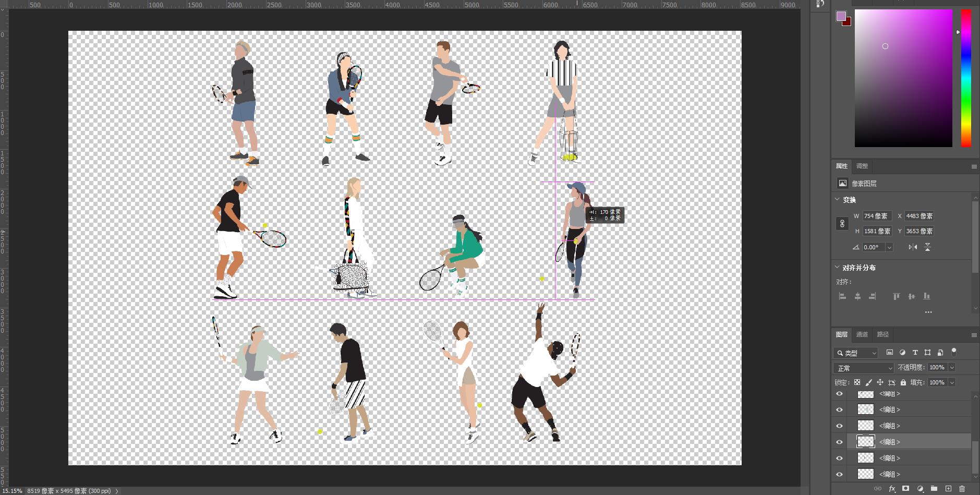Create new fill or adjustment layer
This screenshot has height=495, width=980.
pos(920,489)
